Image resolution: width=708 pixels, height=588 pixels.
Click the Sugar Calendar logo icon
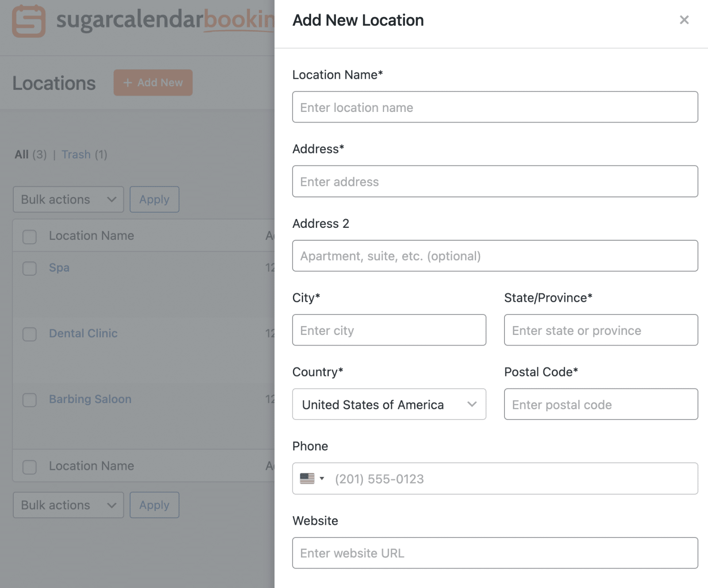(x=28, y=21)
